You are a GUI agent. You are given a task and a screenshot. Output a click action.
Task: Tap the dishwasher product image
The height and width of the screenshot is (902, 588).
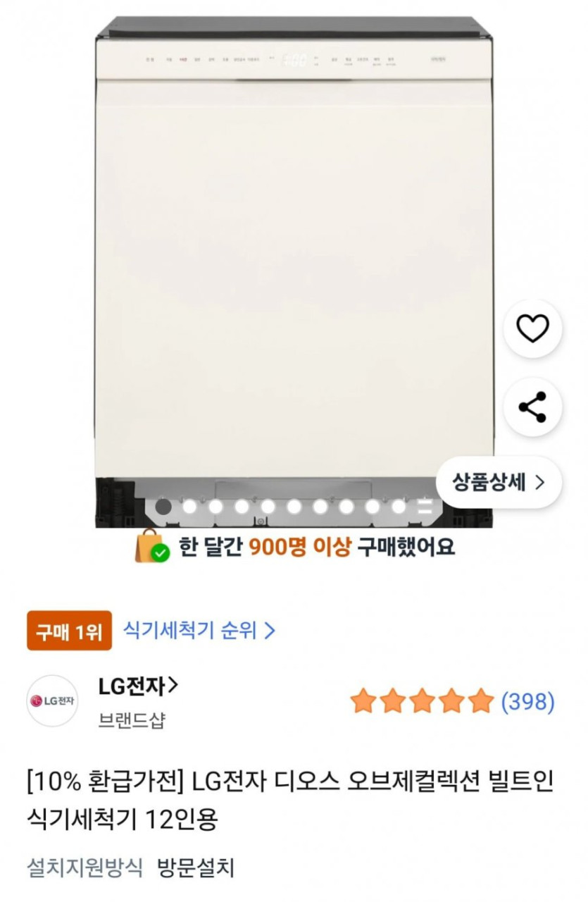click(294, 268)
